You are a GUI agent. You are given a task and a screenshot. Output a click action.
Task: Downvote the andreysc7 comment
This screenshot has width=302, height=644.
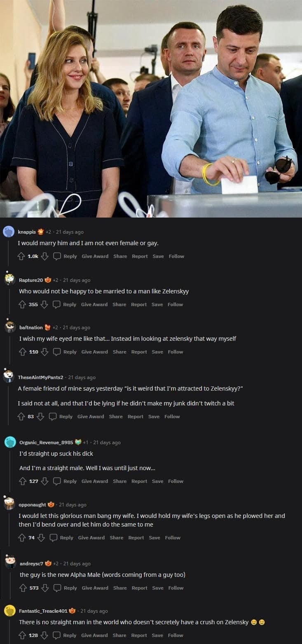point(45,588)
